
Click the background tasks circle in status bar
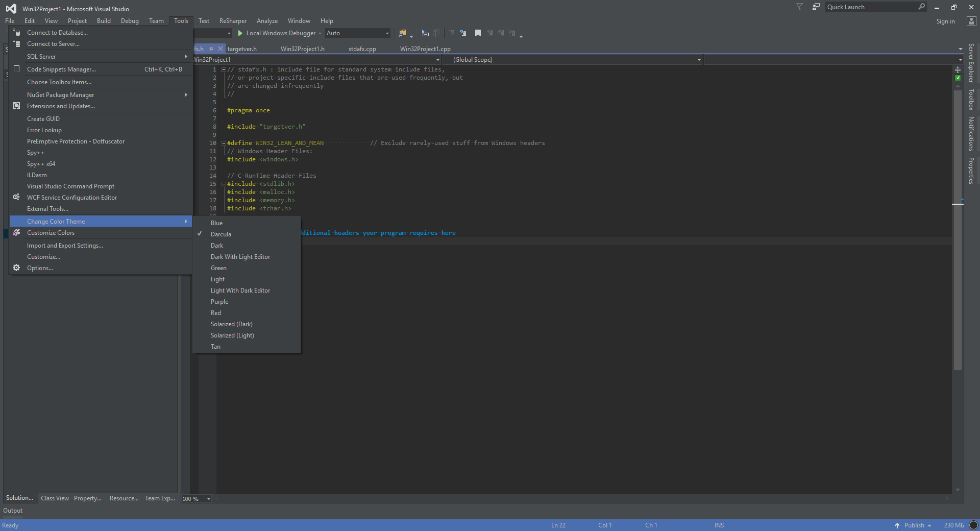click(x=974, y=525)
